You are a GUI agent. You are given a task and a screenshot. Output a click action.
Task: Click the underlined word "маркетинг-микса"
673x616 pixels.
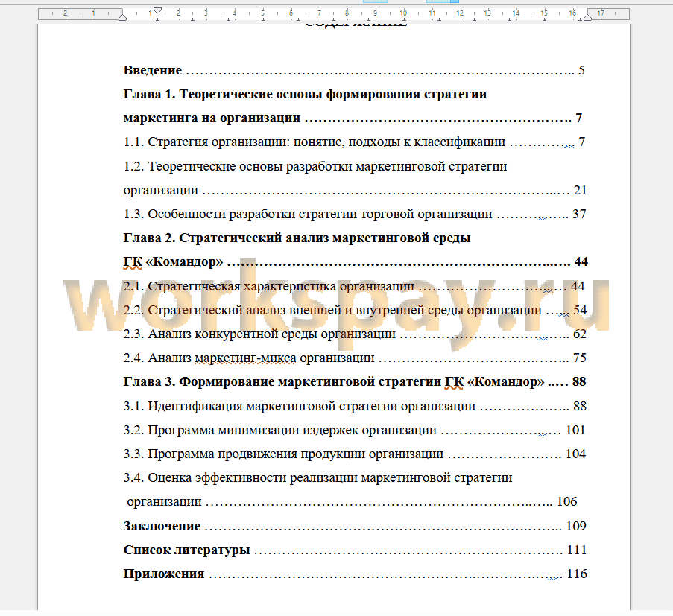click(245, 358)
